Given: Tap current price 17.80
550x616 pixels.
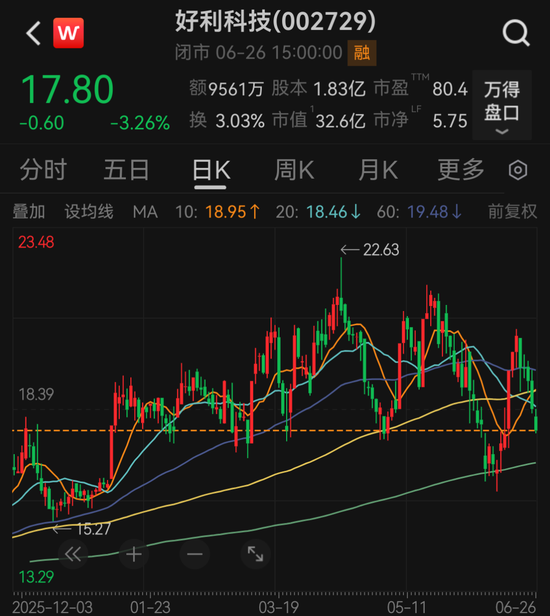Looking at the screenshot, I should click(x=68, y=89).
